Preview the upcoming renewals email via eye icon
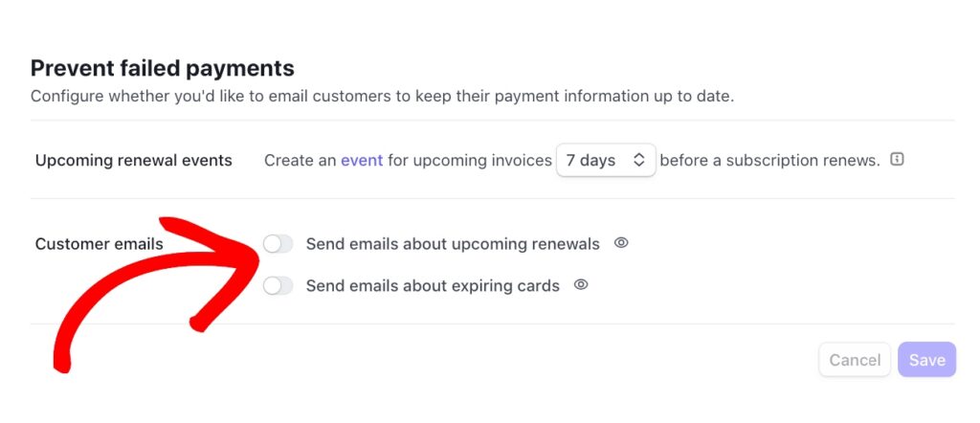 pos(621,243)
